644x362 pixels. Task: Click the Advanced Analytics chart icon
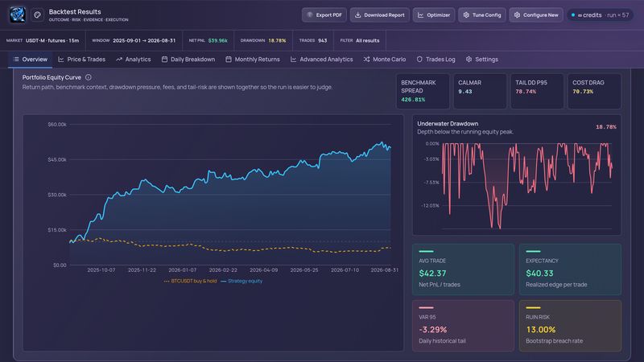(x=293, y=60)
